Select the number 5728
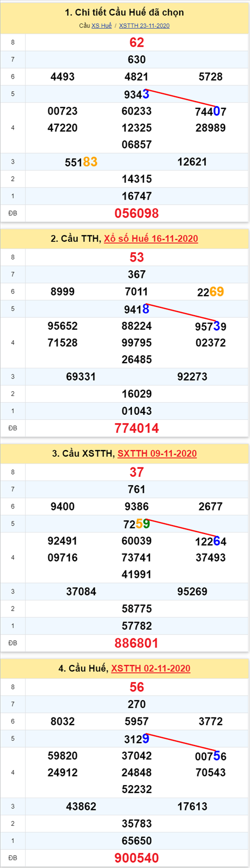Screen dimensions: 250x868 point(210,77)
